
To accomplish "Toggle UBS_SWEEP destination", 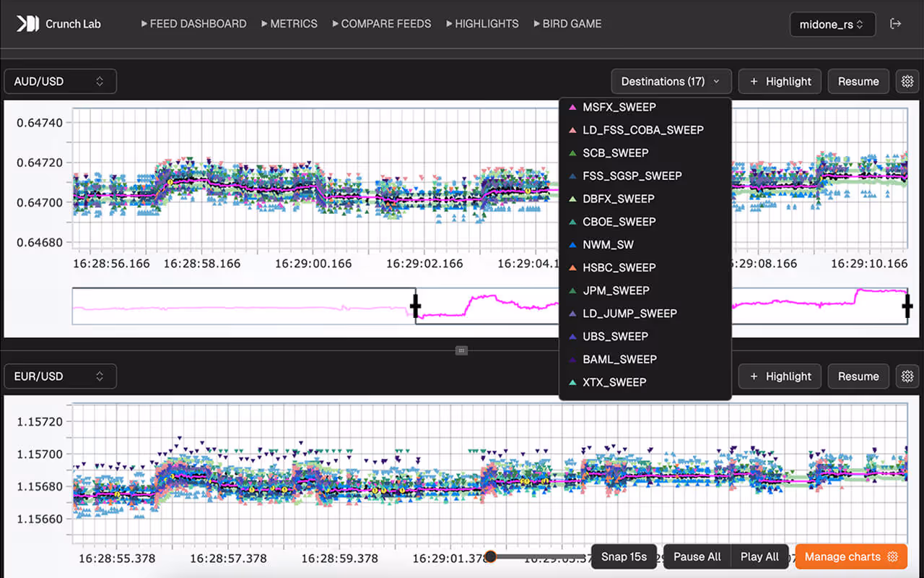I will (x=645, y=337).
